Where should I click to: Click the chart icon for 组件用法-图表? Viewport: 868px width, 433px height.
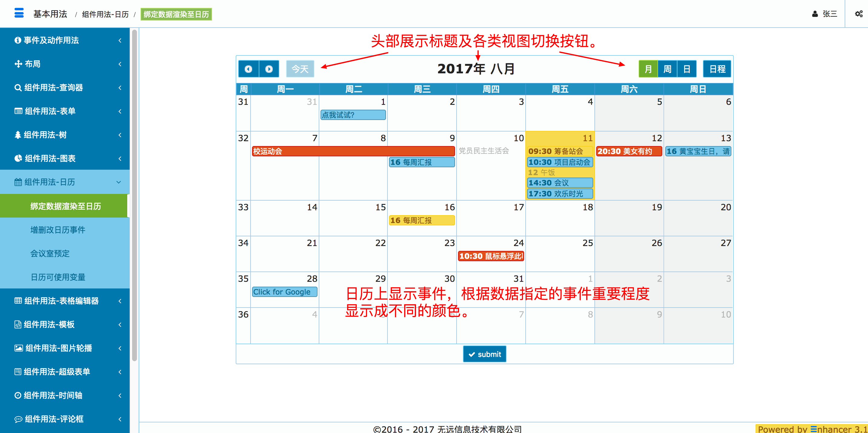18,158
